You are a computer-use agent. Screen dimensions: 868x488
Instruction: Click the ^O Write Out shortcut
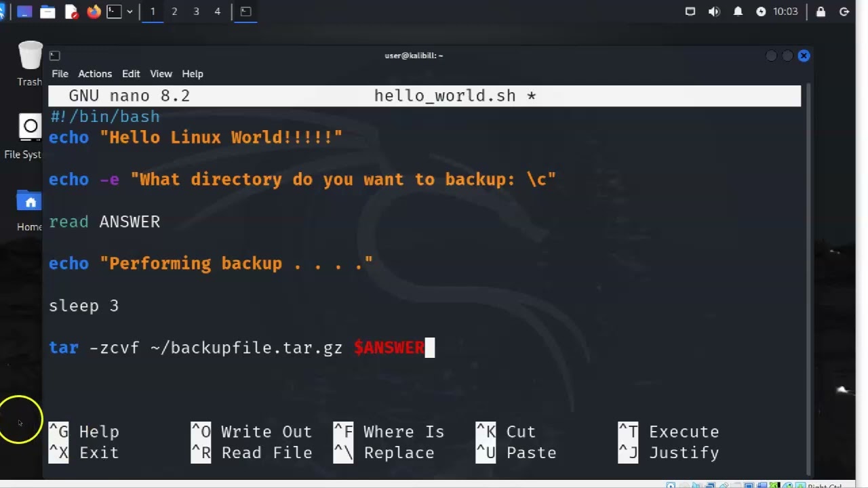(x=252, y=432)
